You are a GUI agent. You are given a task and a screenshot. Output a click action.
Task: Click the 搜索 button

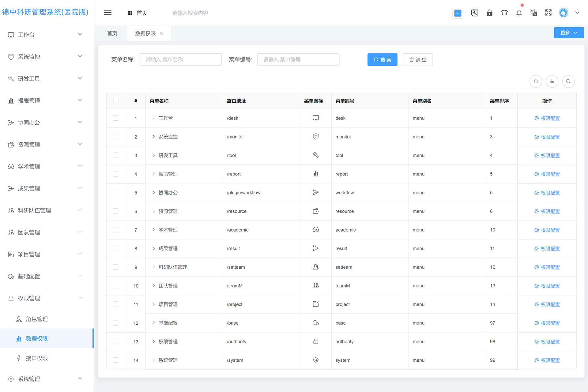pyautogui.click(x=382, y=60)
